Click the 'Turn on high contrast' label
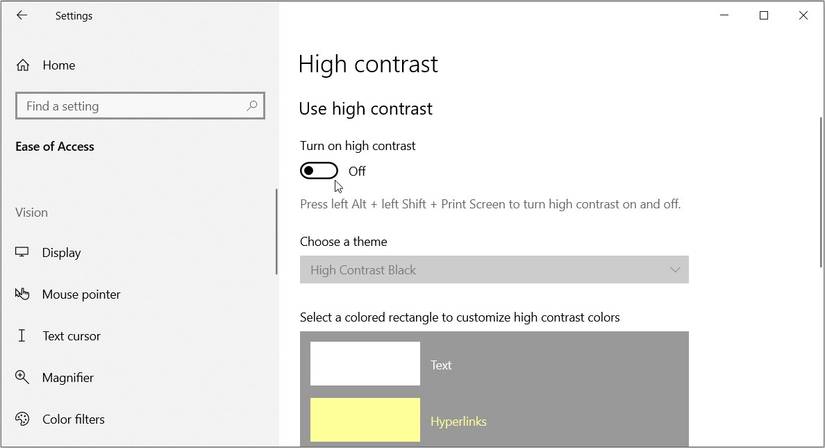 point(358,146)
